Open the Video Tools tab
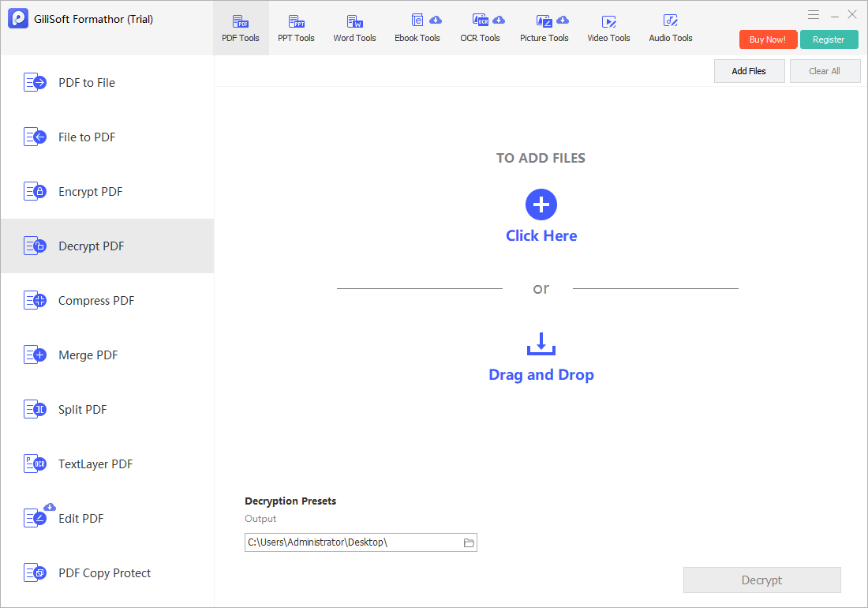 [x=608, y=28]
